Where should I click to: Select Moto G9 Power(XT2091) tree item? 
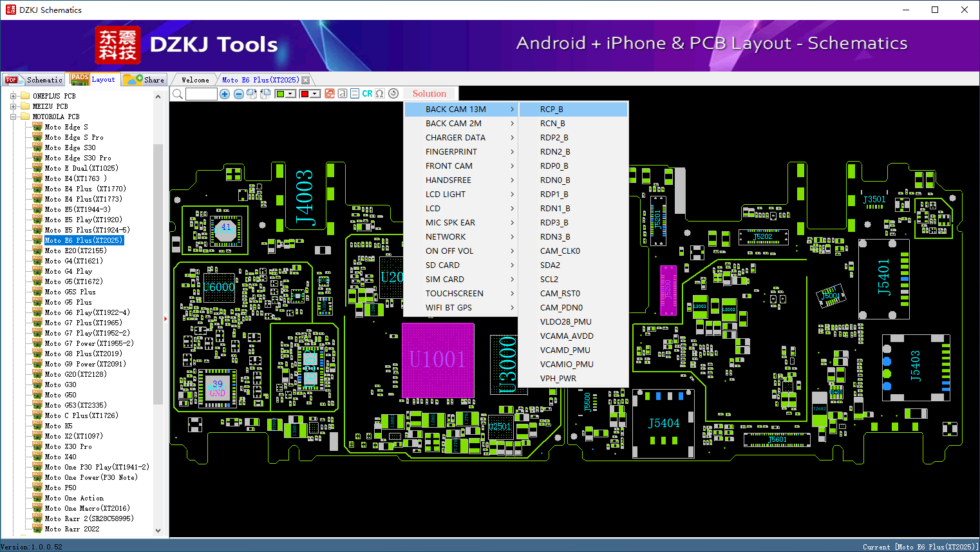click(x=85, y=364)
